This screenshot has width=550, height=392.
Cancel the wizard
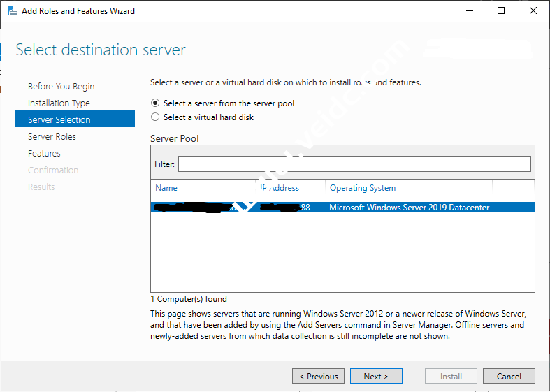509,377
